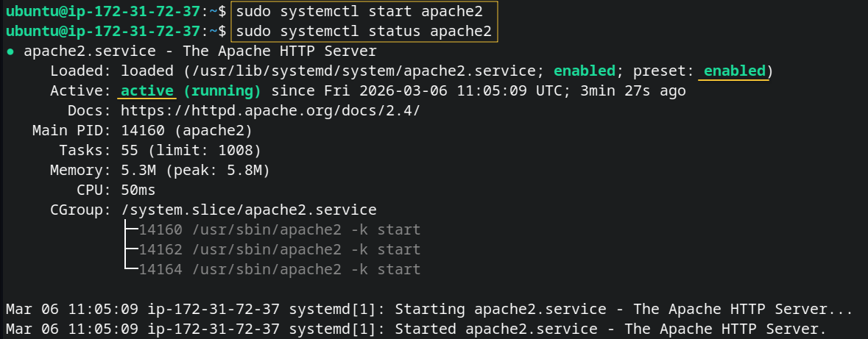Screen dimensions: 868x339
Task: Click process line 14160 /usr/sbin/apache2 -k start
Action: [280, 230]
